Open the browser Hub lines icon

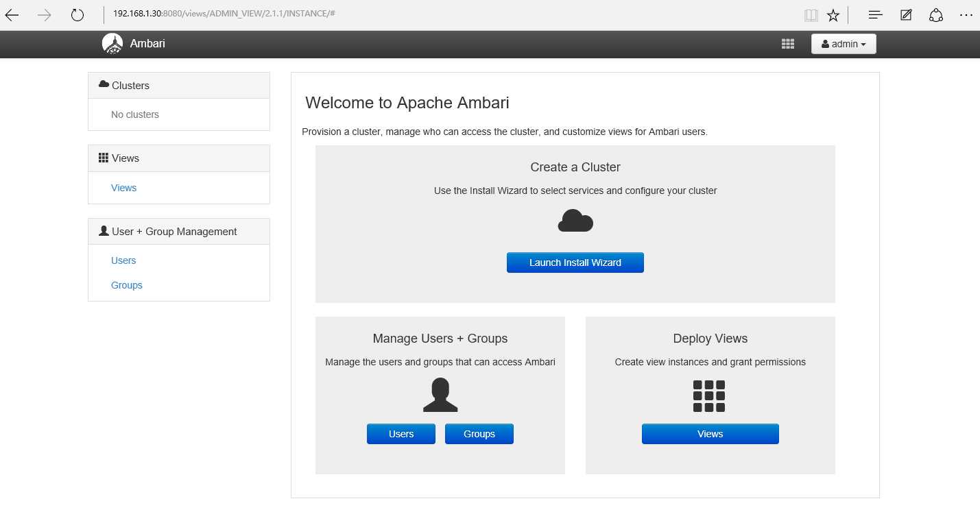pos(875,14)
